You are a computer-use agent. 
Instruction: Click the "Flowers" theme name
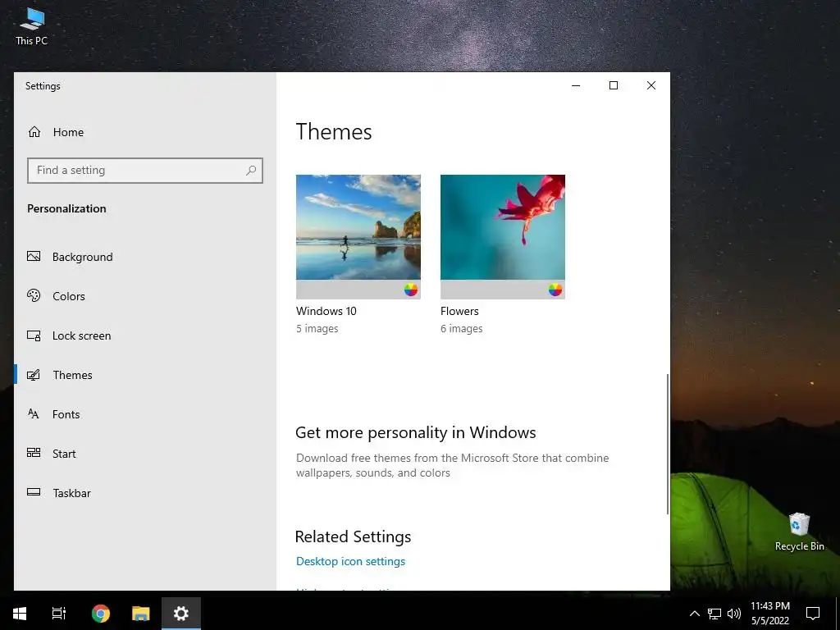(x=459, y=311)
